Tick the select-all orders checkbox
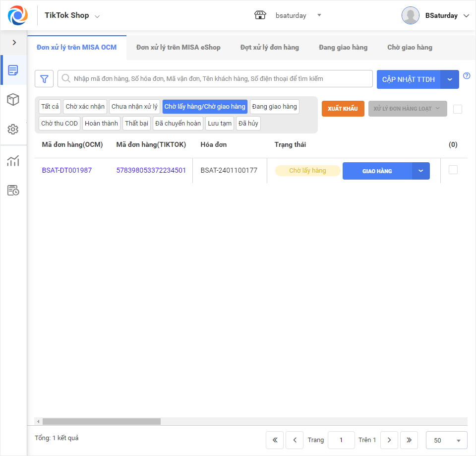Viewport: 476px width, 456px height. tap(458, 109)
